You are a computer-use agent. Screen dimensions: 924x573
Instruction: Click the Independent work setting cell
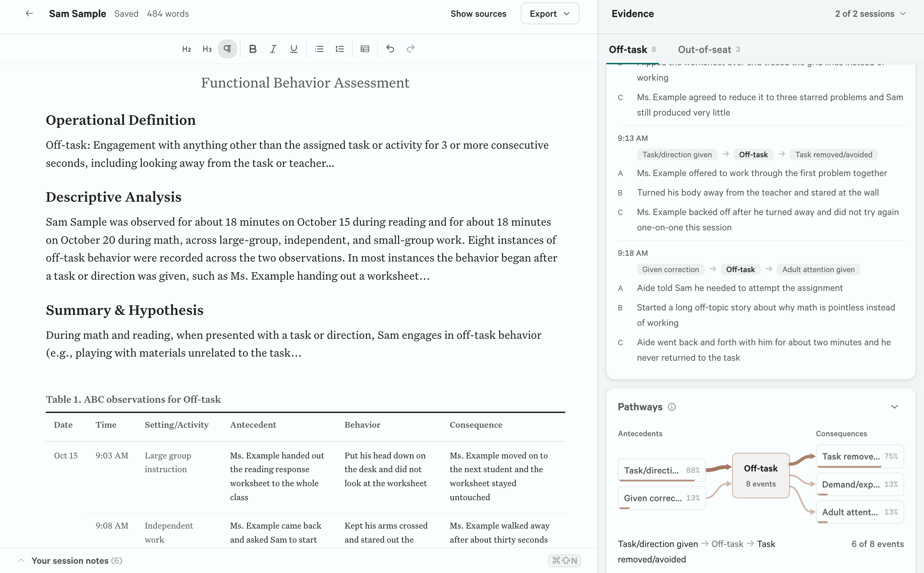(x=169, y=532)
